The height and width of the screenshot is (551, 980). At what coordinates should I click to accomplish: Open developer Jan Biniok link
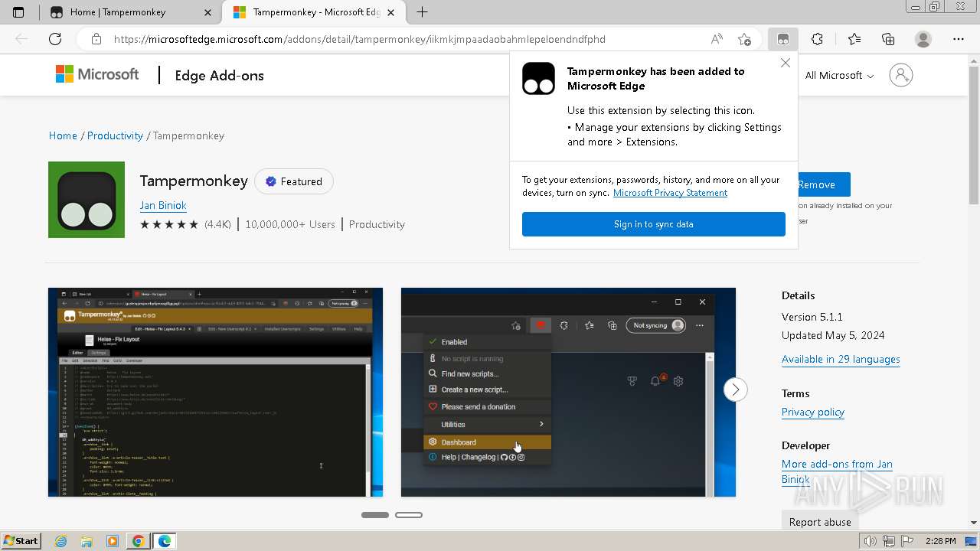[x=163, y=205]
